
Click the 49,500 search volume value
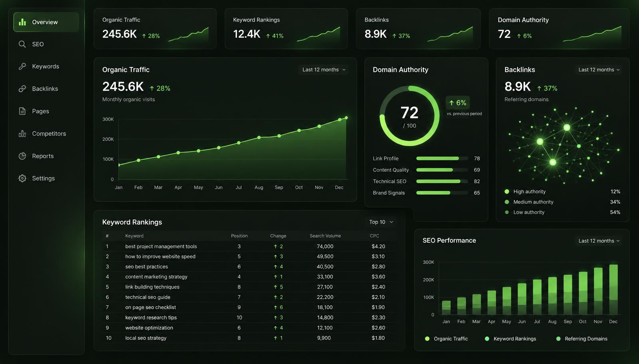[325, 256]
